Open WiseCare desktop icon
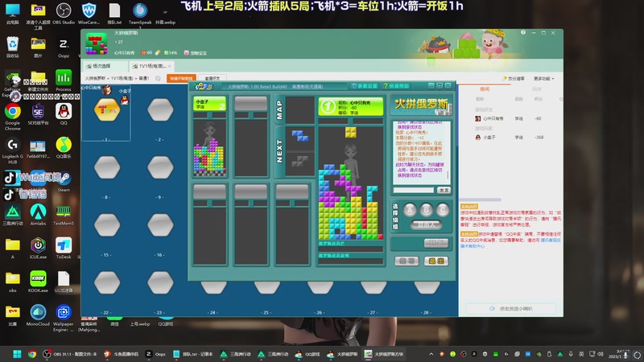Screen dimensions: 644x362 tap(89, 13)
